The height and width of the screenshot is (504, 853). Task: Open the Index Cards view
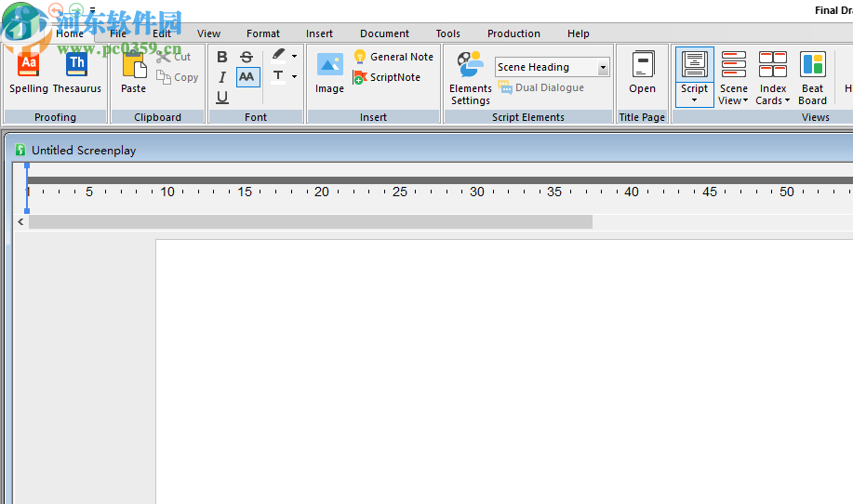772,78
